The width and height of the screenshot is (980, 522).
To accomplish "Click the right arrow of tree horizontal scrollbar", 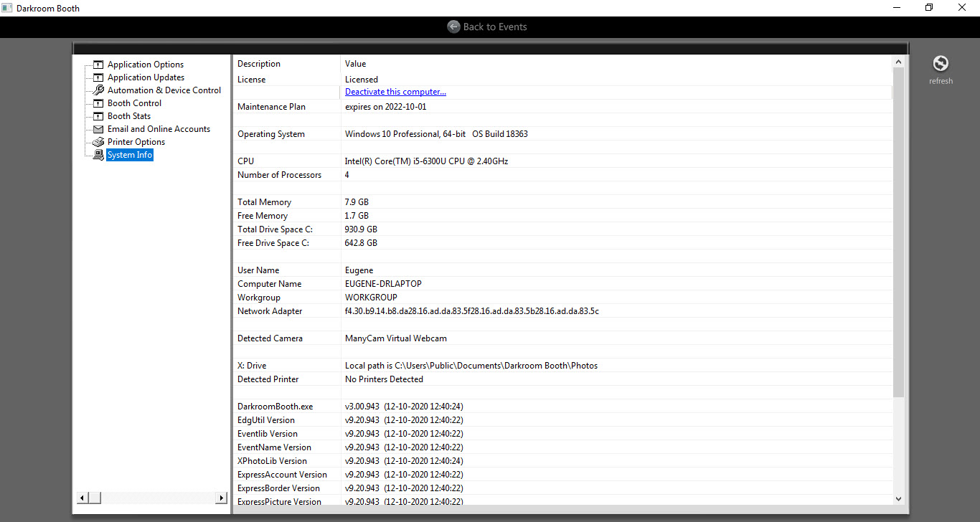I will (222, 498).
